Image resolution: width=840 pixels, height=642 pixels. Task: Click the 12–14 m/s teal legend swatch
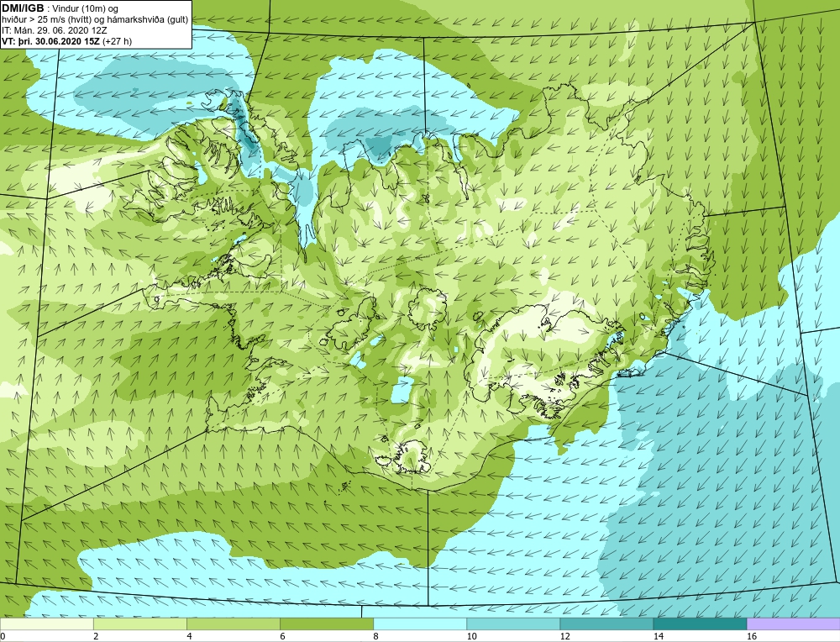click(x=606, y=624)
